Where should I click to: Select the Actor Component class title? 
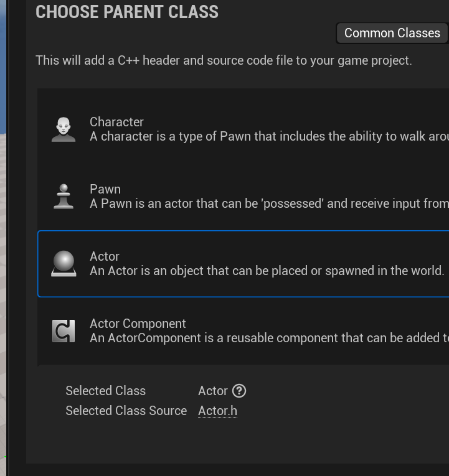[x=138, y=324]
